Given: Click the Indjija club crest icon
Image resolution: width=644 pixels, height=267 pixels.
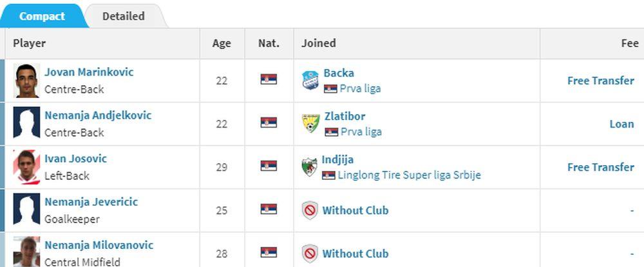Looking at the screenshot, I should coord(310,166).
